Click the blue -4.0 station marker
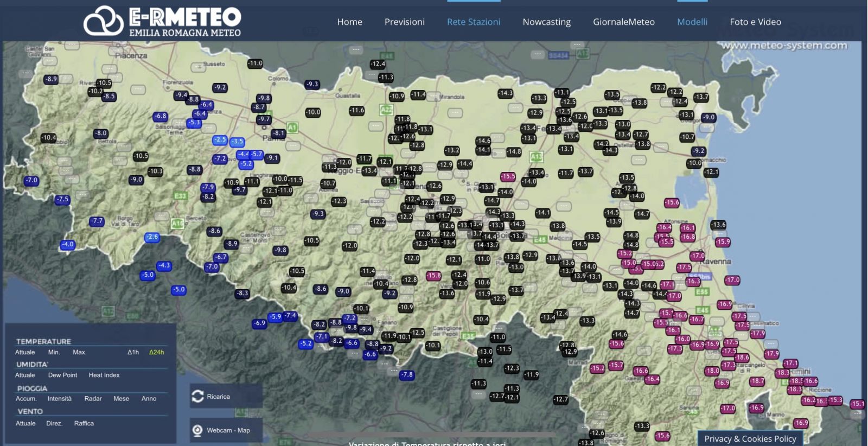This screenshot has height=446, width=868. click(67, 245)
